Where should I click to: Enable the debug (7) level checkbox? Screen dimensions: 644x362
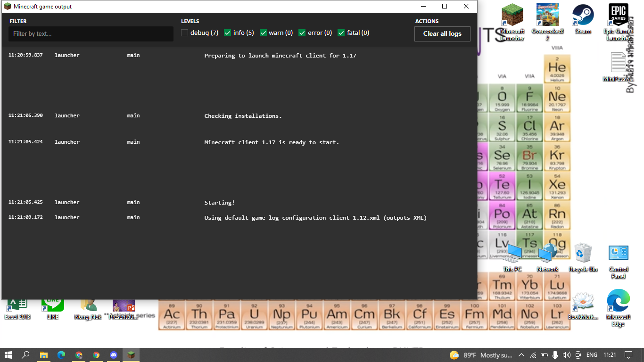coord(185,33)
